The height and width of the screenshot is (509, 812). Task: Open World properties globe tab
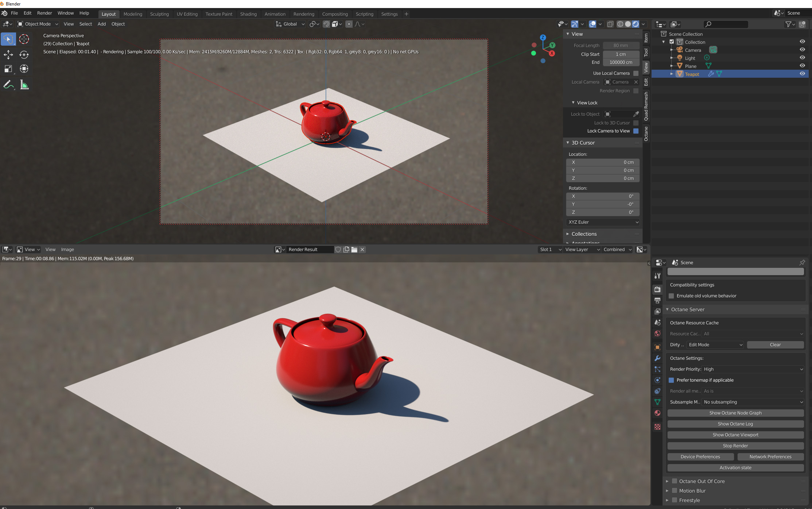(x=657, y=333)
